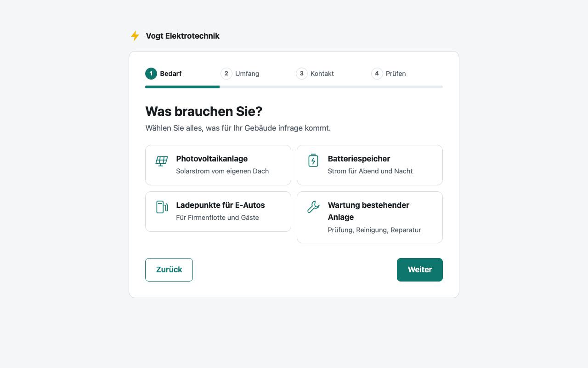Click the step 1 number circle
This screenshot has width=588, height=368.
coord(151,74)
